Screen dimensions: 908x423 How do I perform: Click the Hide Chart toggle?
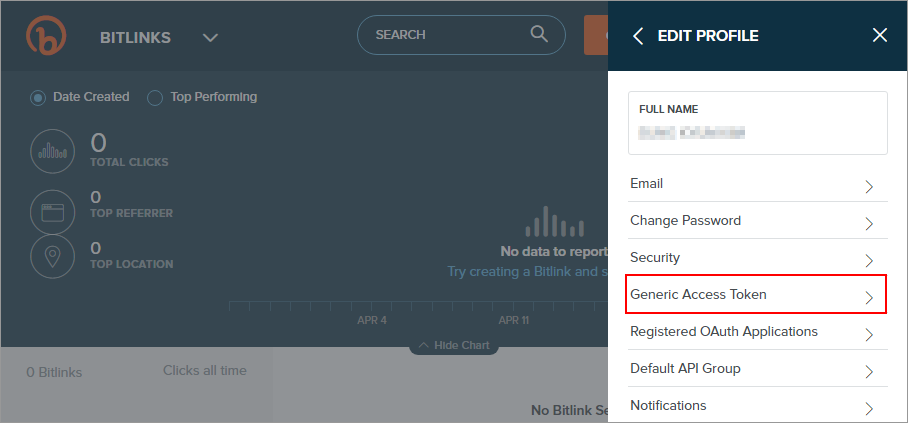coord(453,345)
